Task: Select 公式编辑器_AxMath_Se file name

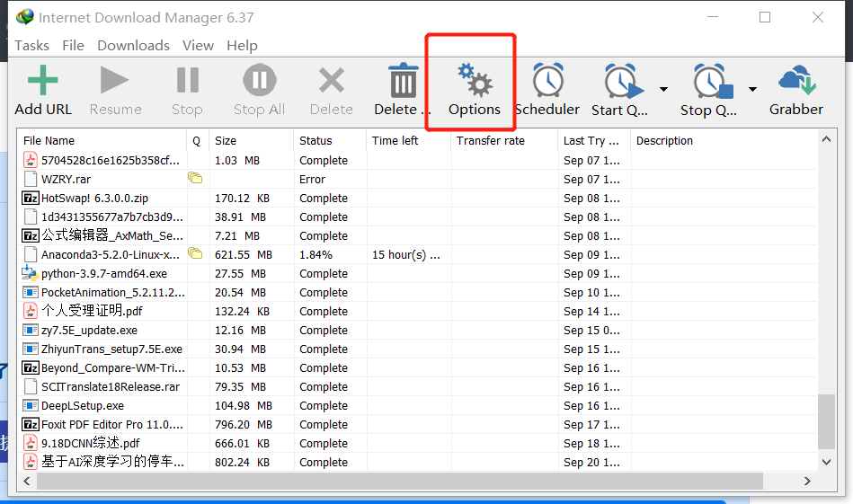Action: (x=112, y=235)
